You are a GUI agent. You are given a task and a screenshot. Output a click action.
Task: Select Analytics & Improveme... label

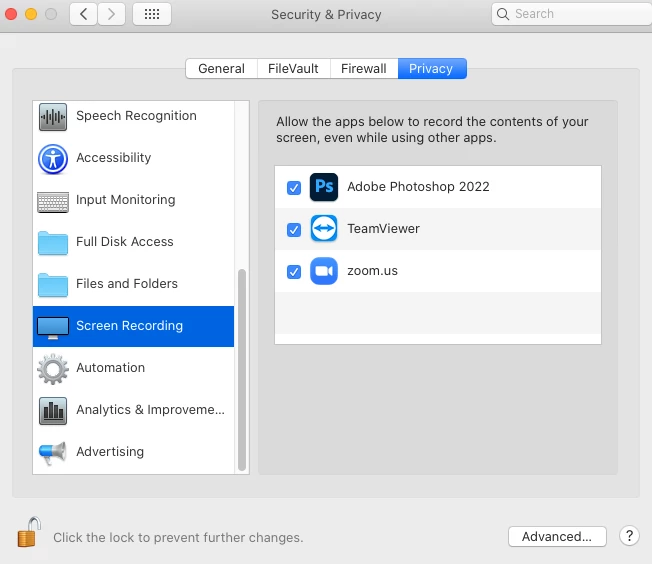pos(151,410)
